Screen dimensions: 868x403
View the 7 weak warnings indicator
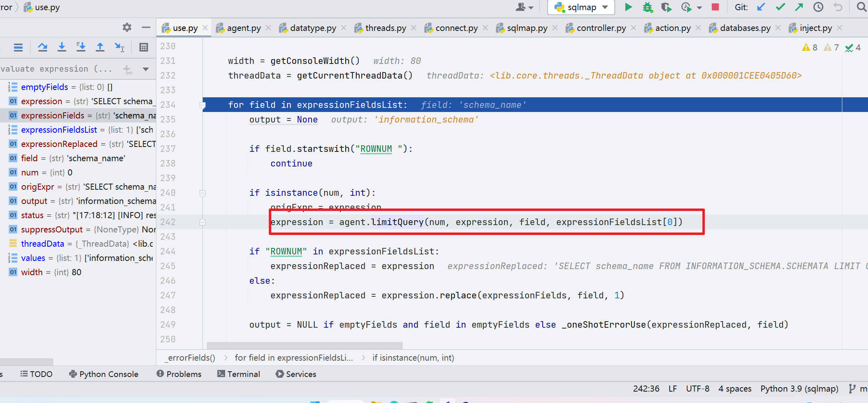pos(831,48)
